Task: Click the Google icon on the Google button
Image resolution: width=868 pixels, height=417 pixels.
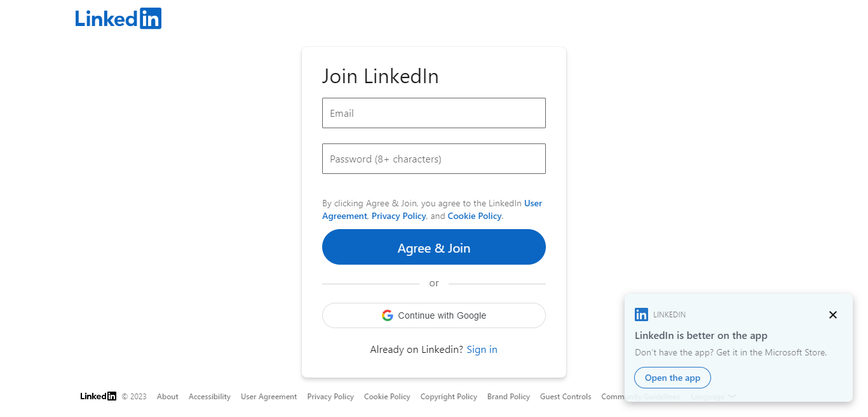Action: point(388,315)
